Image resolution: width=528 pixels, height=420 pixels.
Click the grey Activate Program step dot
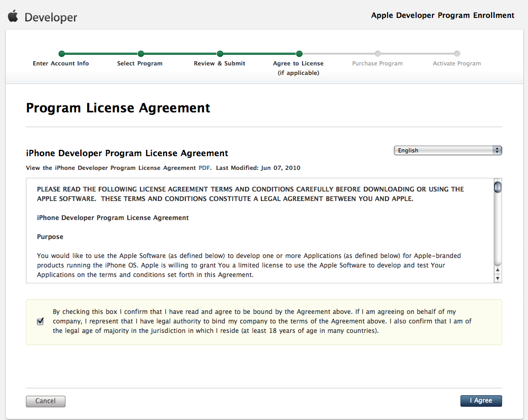457,54
